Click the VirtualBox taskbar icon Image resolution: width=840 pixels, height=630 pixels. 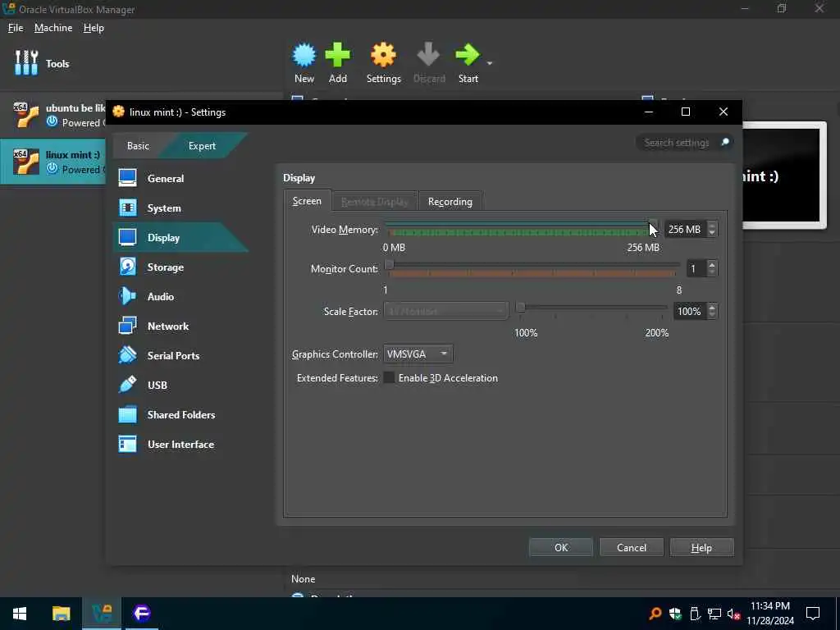[x=102, y=614]
